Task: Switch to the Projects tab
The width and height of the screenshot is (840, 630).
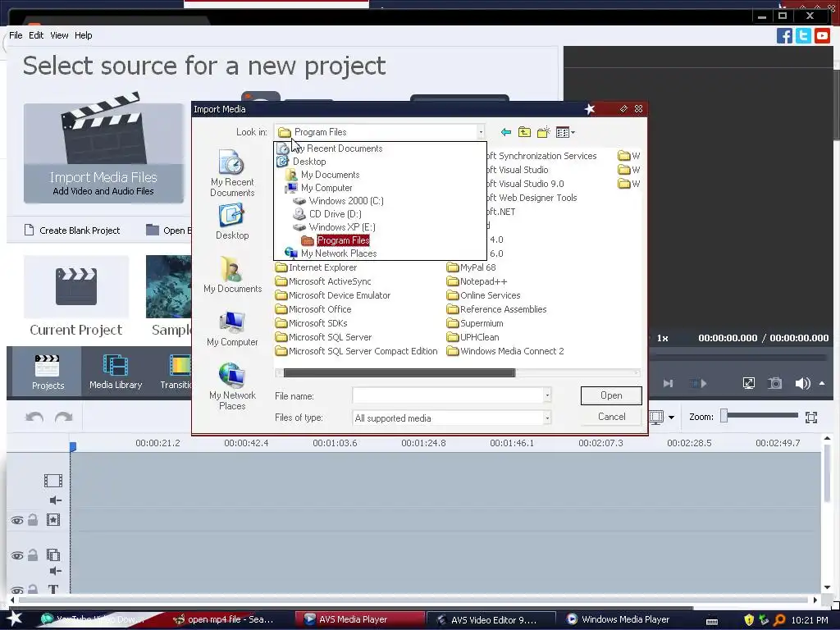Action: point(48,372)
